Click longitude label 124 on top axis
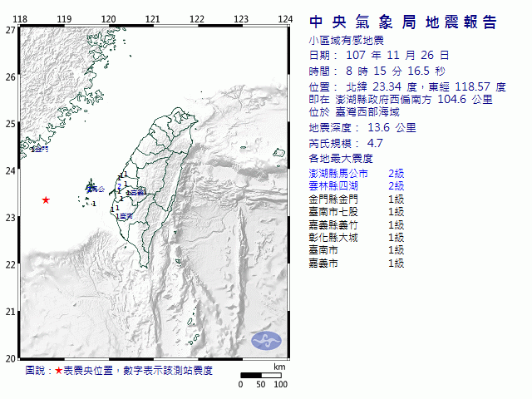 [x=285, y=19]
